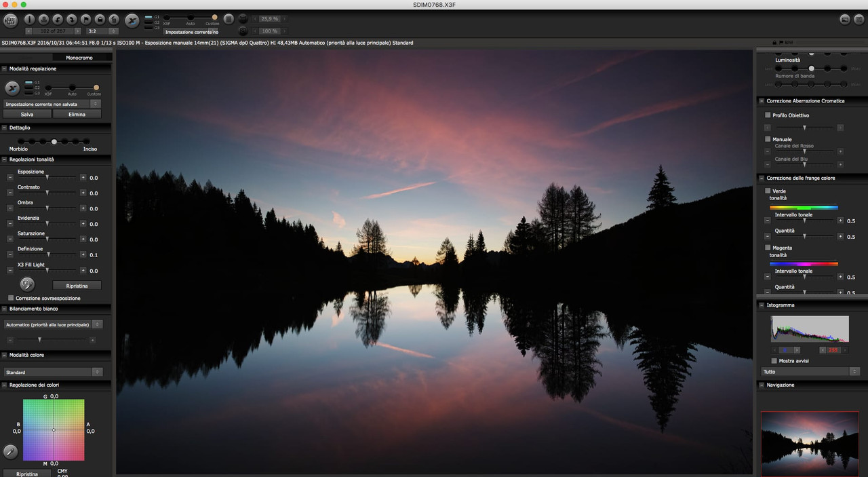Click the color adjustment grid
The width and height of the screenshot is (868, 477).
click(x=54, y=430)
